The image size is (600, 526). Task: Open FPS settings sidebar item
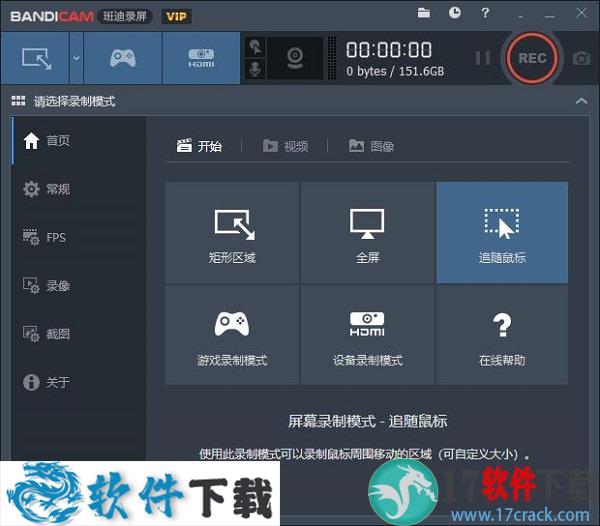click(78, 237)
